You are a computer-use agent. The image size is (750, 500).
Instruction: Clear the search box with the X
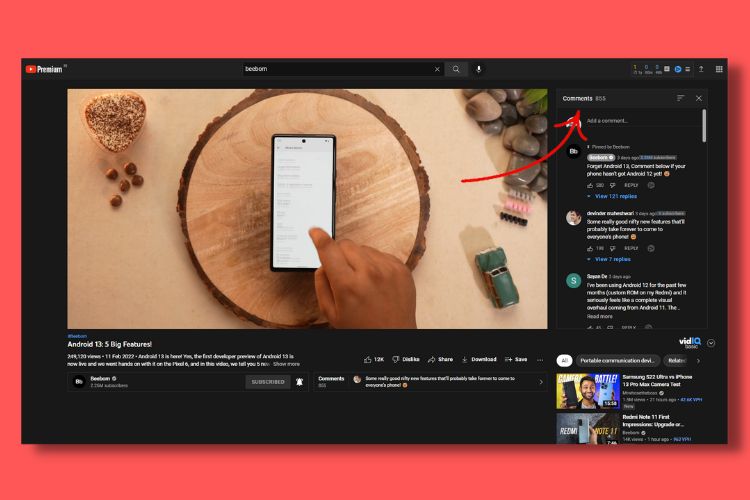point(436,69)
